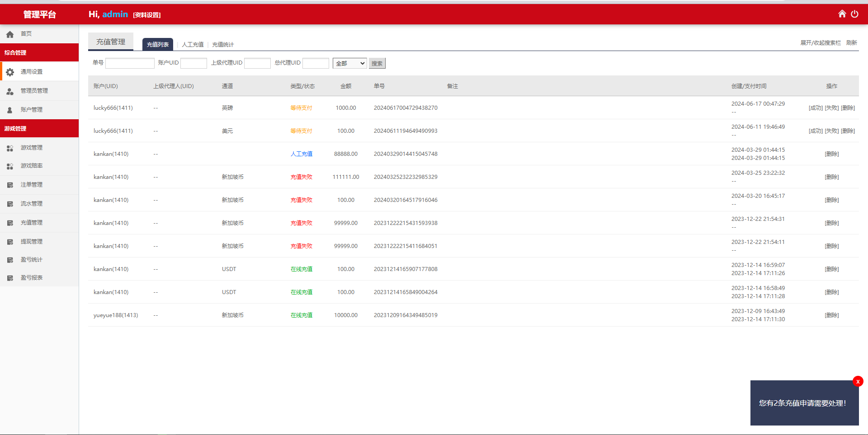Click the admin icon beside 管理员管理

(10, 91)
